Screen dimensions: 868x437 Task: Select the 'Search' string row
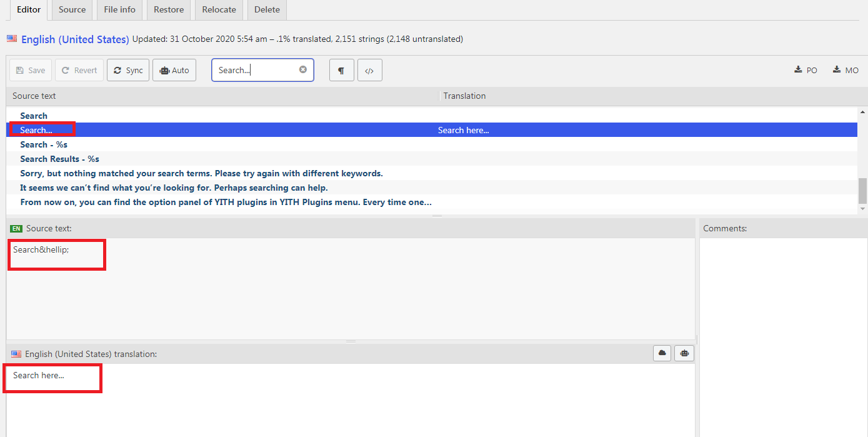tap(433, 116)
